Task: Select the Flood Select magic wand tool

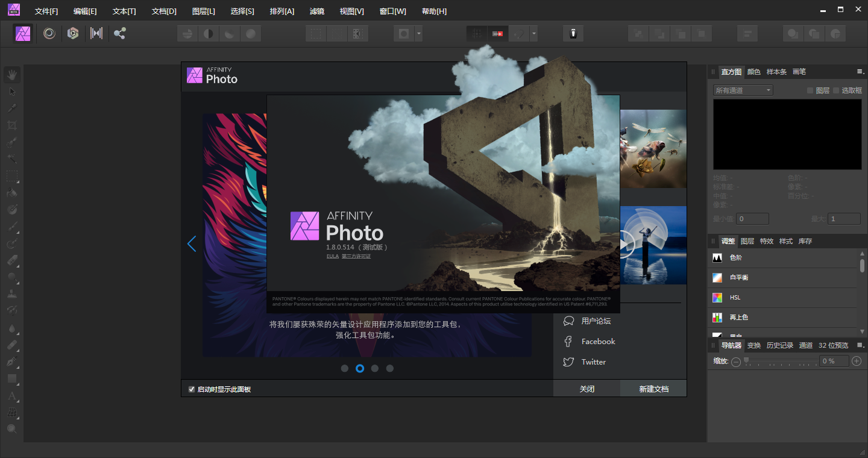Action: point(12,160)
